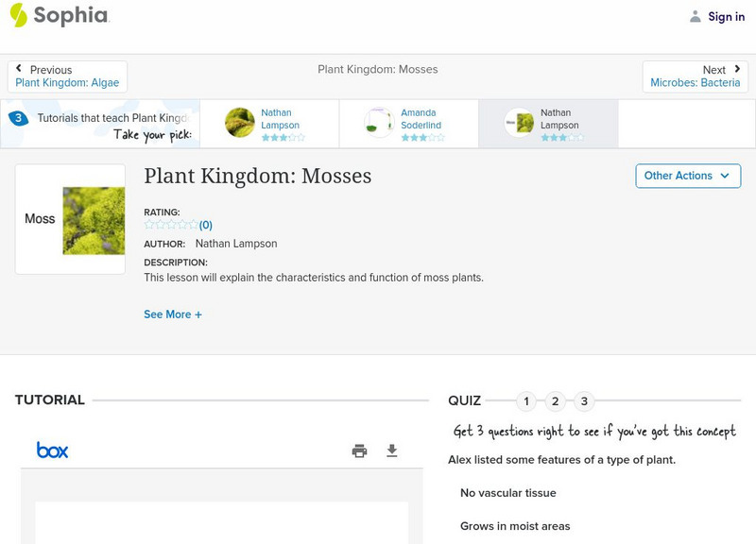This screenshot has height=544, width=756.
Task: Click the Sign in link
Action: coord(726,16)
